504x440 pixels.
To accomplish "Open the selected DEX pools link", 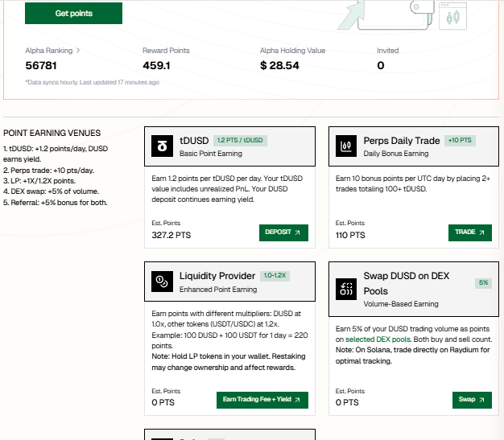I will 378,339.
